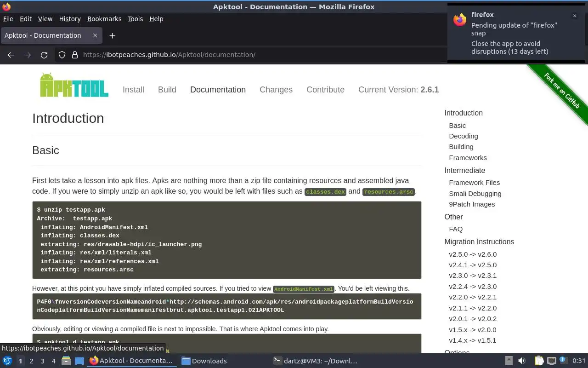The height and width of the screenshot is (368, 588).
Task: Click the padlock site security icon
Action: 75,55
